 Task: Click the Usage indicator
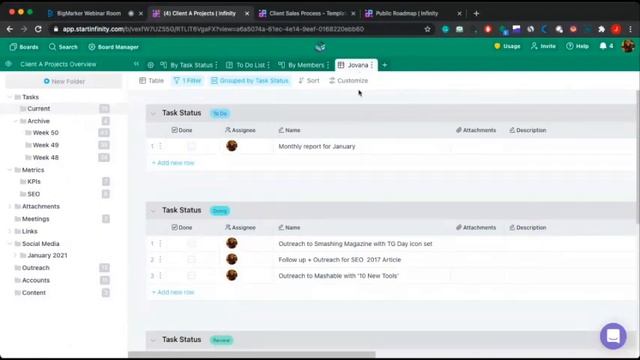coord(507,46)
